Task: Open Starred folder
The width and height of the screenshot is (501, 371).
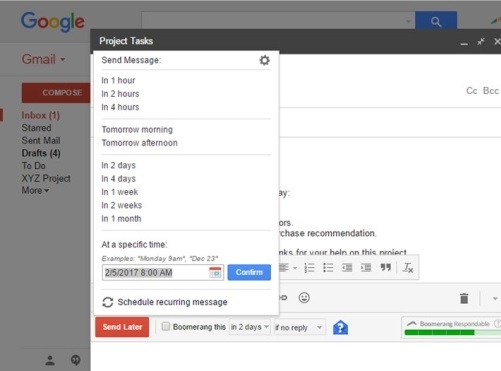Action: (x=36, y=128)
